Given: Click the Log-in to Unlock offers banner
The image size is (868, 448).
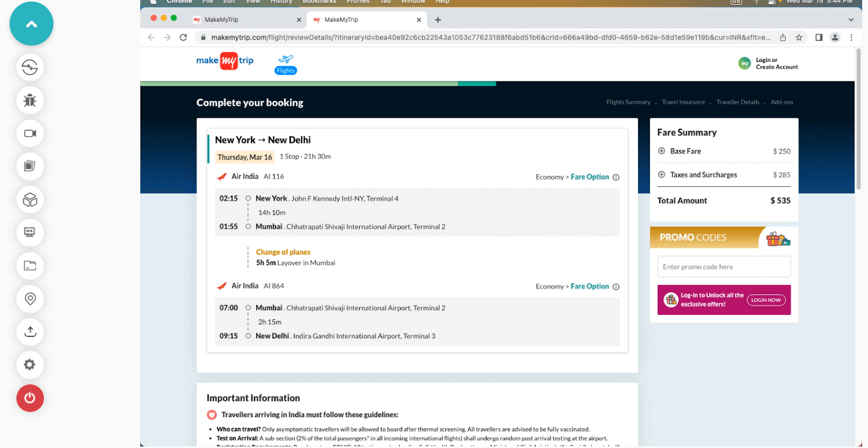Looking at the screenshot, I should click(724, 300).
